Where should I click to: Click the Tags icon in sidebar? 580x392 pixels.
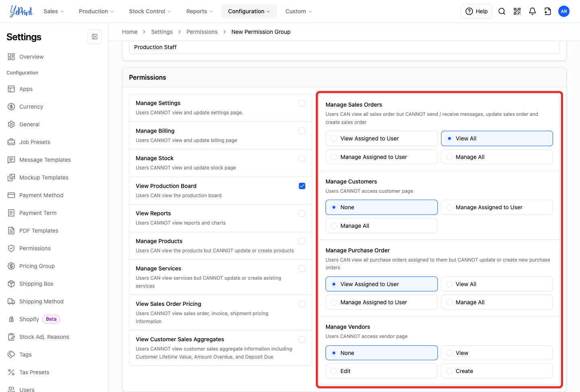tap(11, 355)
